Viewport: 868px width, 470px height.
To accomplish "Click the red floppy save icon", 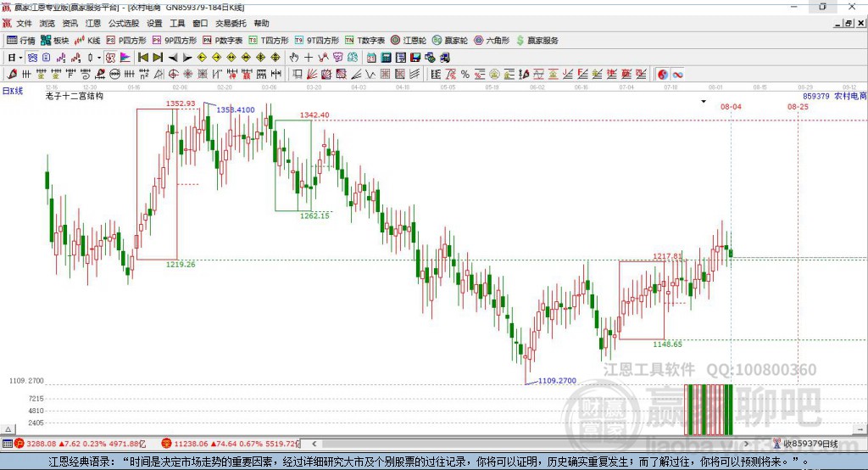I will coord(415,58).
